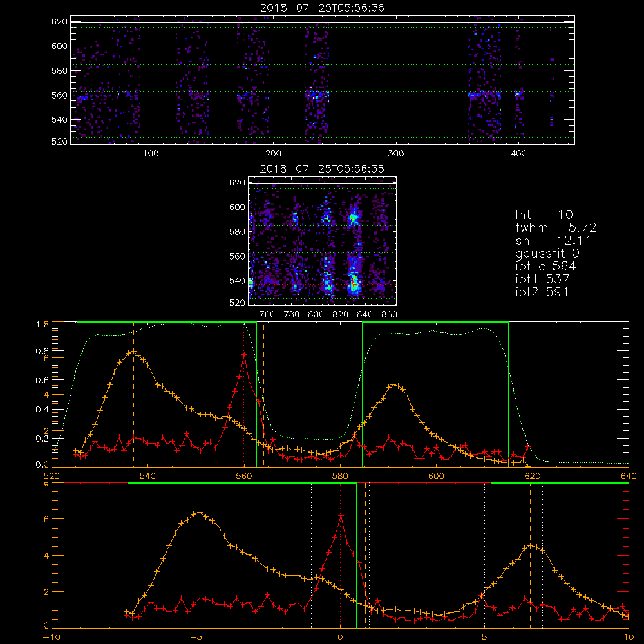
Task: Click the red curve peak in bottom plot
Action: (341, 515)
